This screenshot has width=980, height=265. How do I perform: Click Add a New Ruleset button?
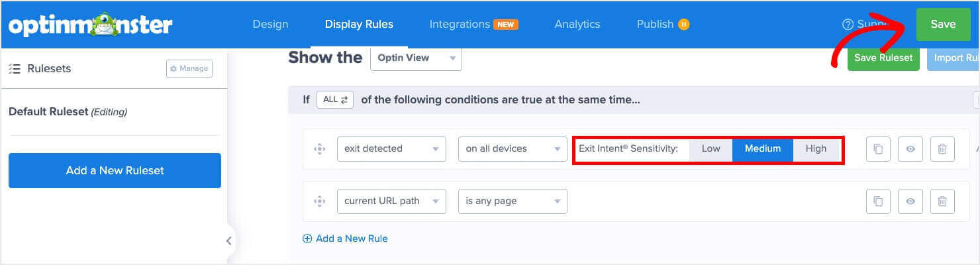115,170
